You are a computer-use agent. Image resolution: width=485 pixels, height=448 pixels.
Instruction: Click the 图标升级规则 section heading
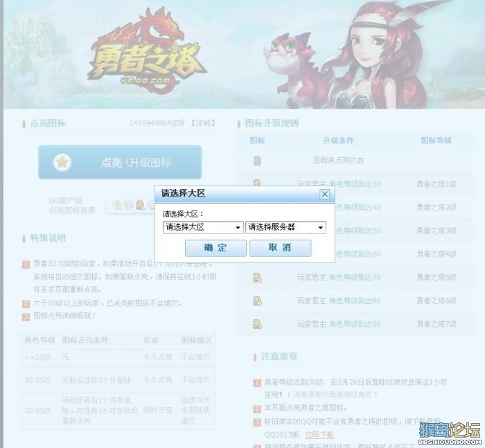pos(272,123)
